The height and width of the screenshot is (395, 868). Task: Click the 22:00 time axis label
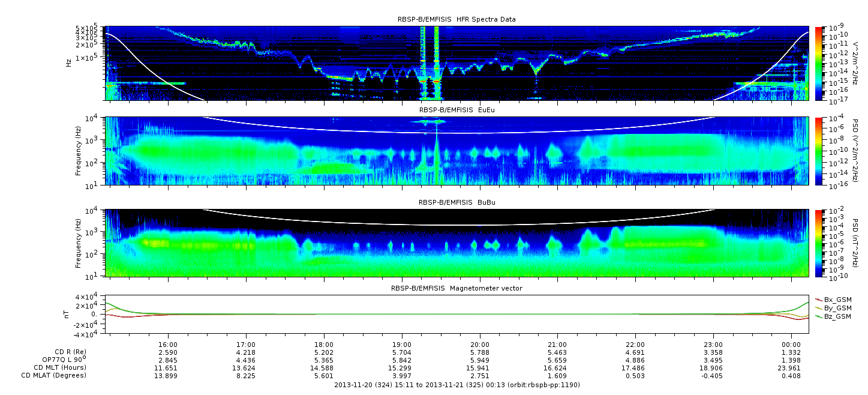(x=635, y=345)
